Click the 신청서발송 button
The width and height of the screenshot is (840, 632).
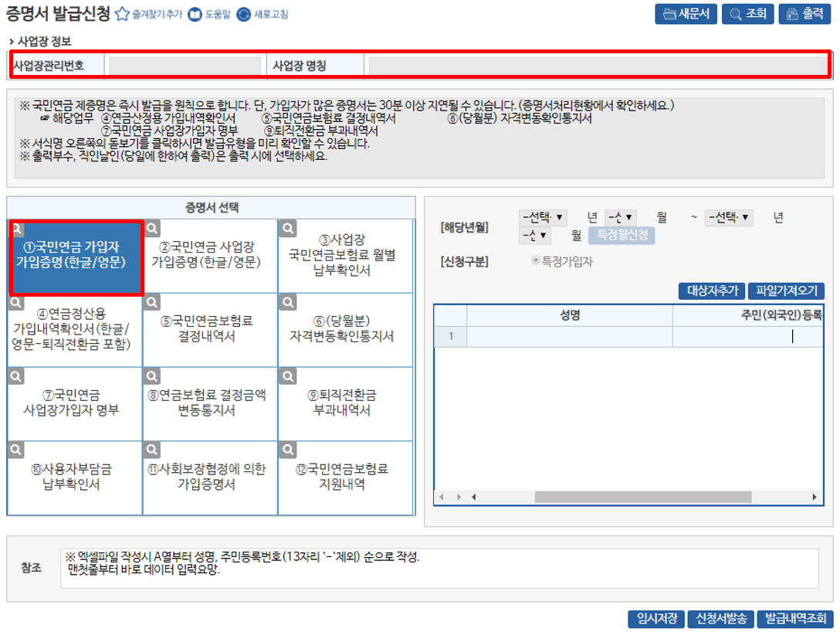coord(721,619)
